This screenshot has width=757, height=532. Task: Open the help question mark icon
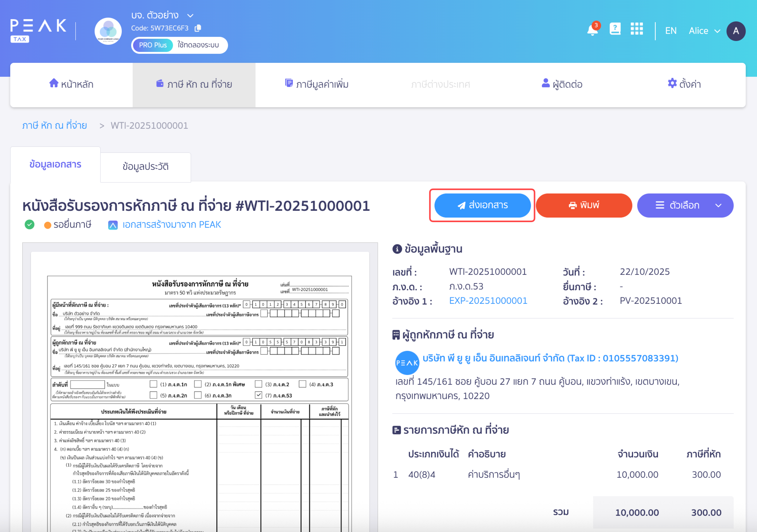point(615,29)
